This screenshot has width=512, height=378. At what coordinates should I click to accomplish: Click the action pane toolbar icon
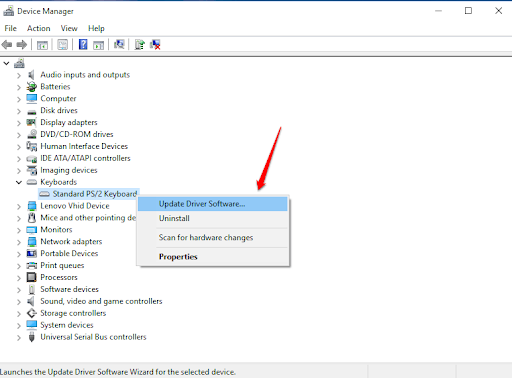coord(98,45)
